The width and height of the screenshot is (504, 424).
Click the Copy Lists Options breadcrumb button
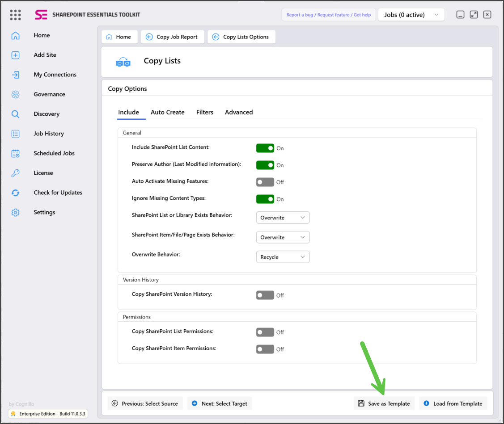point(241,37)
